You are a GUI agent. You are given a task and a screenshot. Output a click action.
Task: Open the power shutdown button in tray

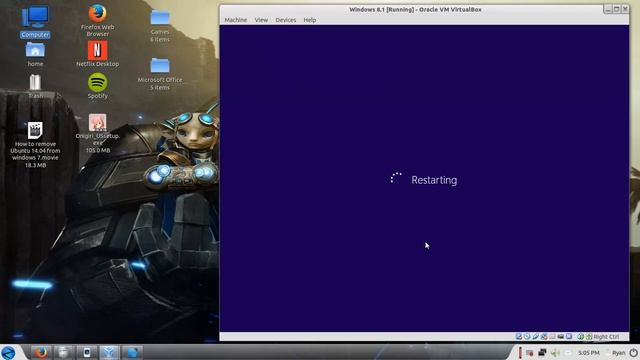tap(633, 353)
